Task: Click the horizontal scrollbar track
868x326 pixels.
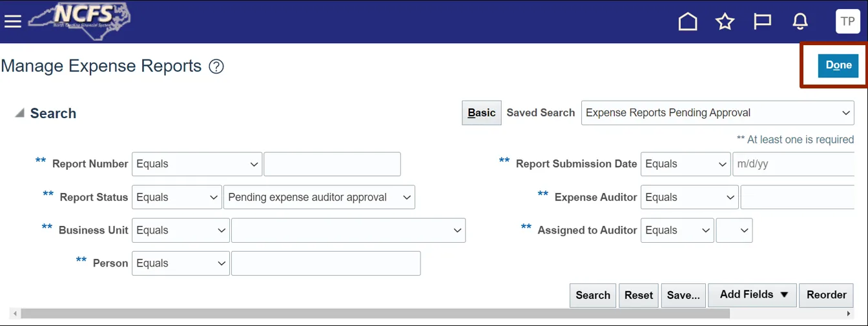Action: 788,314
